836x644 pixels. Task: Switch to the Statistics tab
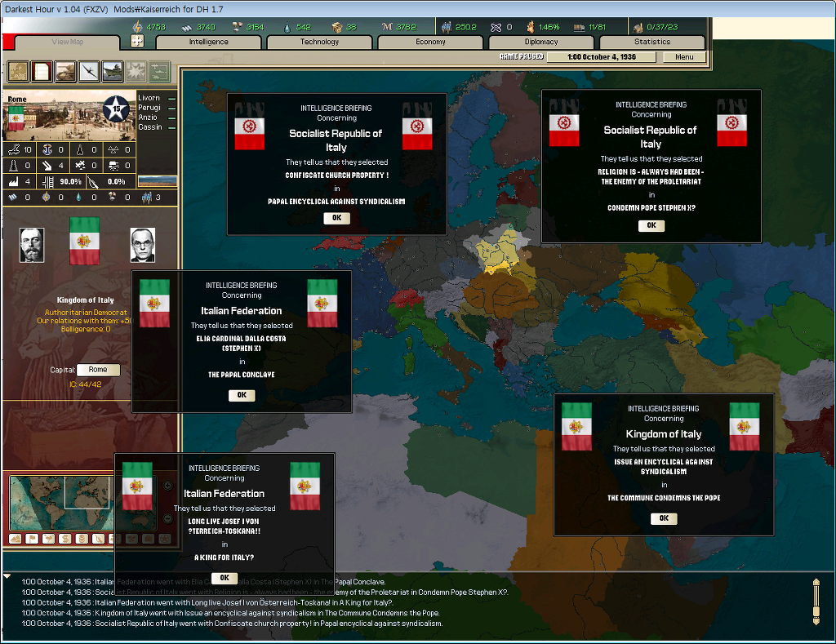[x=652, y=42]
